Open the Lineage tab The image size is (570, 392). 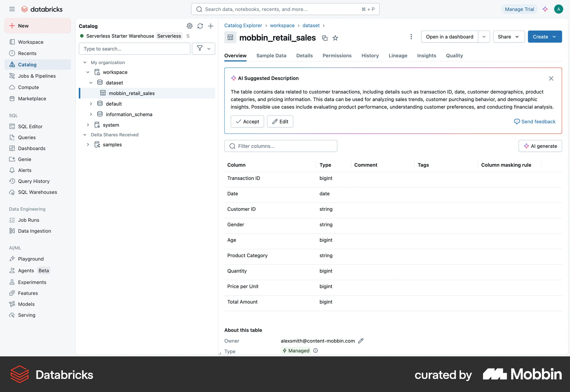(x=398, y=56)
